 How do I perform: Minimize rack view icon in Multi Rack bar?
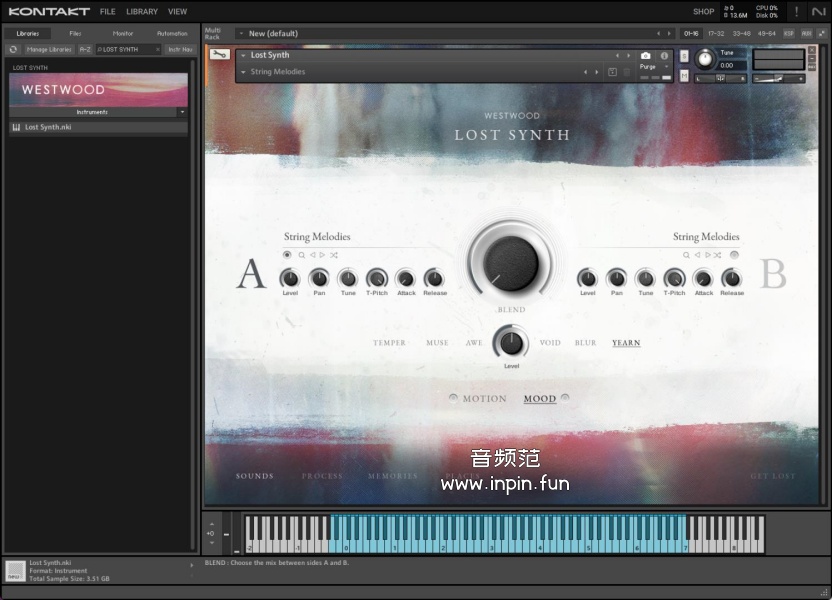(x=821, y=33)
